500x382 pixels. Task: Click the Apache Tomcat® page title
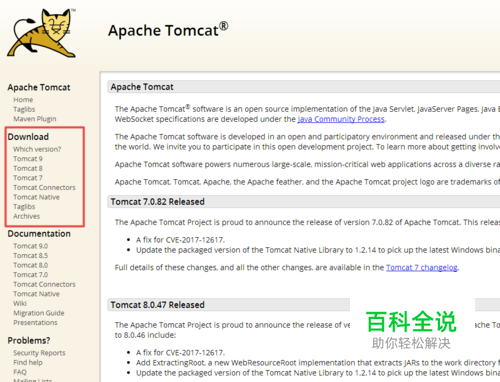coord(168,30)
